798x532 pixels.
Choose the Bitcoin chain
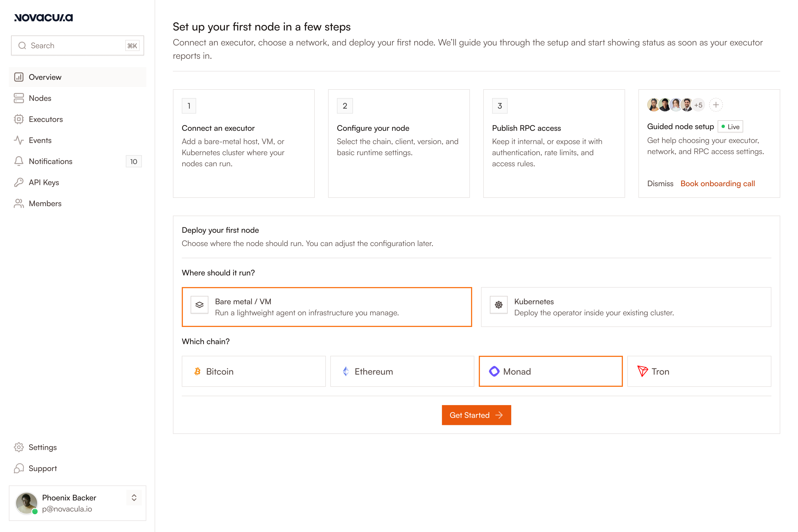coord(254,371)
